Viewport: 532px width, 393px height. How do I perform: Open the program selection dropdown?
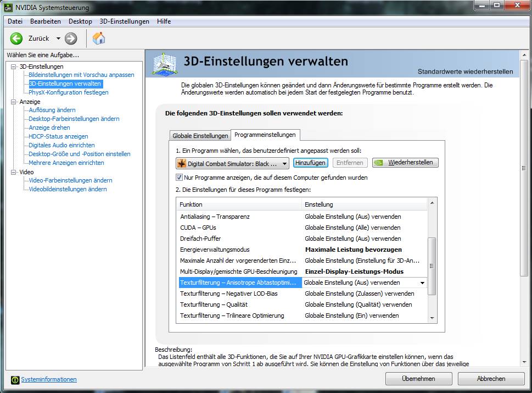click(232, 163)
